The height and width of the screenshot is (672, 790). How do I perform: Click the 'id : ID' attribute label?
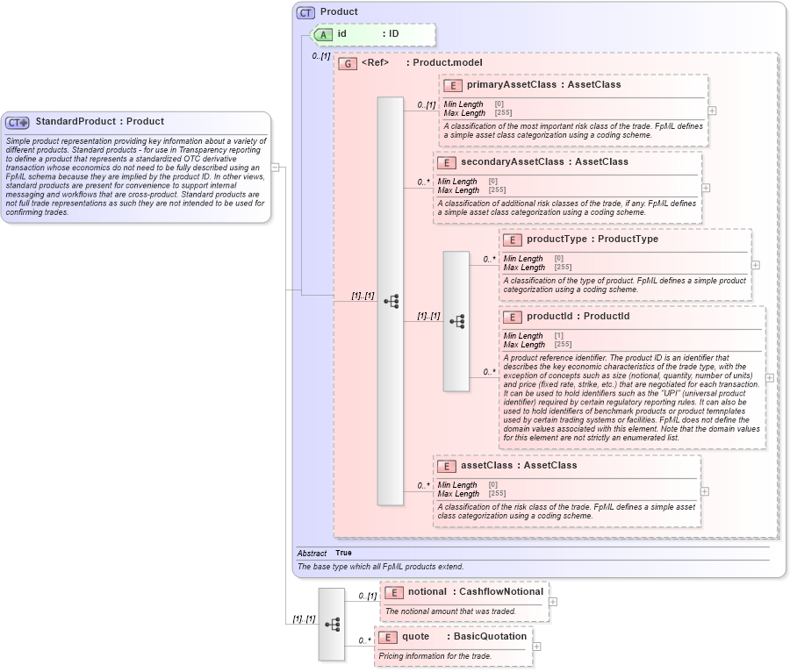(x=369, y=33)
